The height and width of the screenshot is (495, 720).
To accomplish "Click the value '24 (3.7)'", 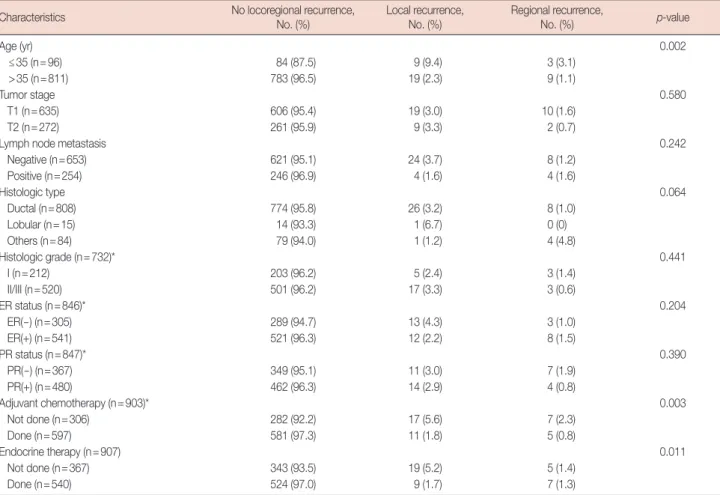I will [425, 160].
